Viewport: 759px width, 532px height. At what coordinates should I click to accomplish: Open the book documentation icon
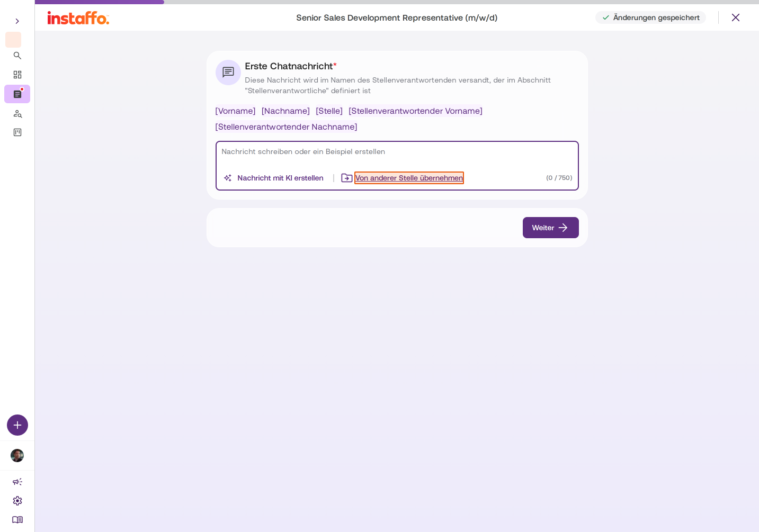[x=17, y=520]
